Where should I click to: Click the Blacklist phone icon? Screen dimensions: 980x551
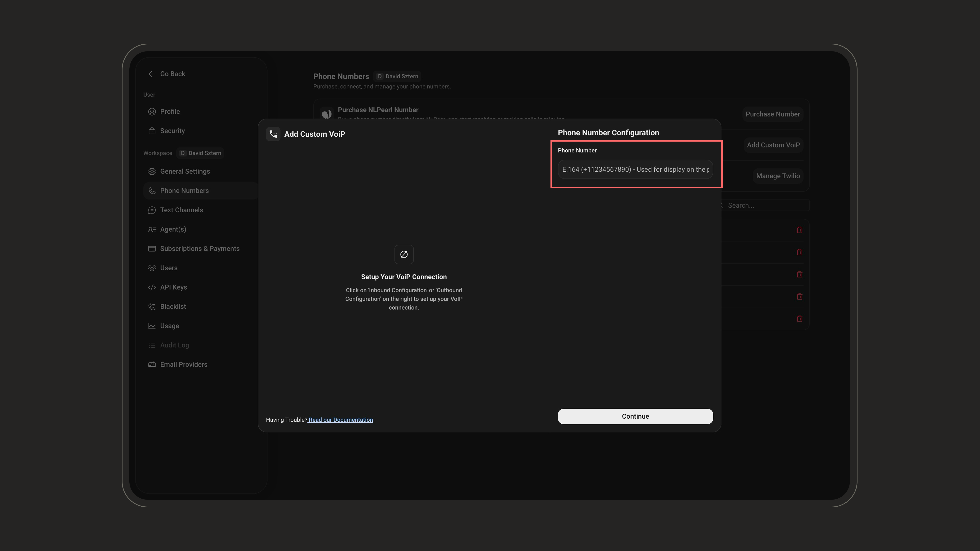[152, 306]
